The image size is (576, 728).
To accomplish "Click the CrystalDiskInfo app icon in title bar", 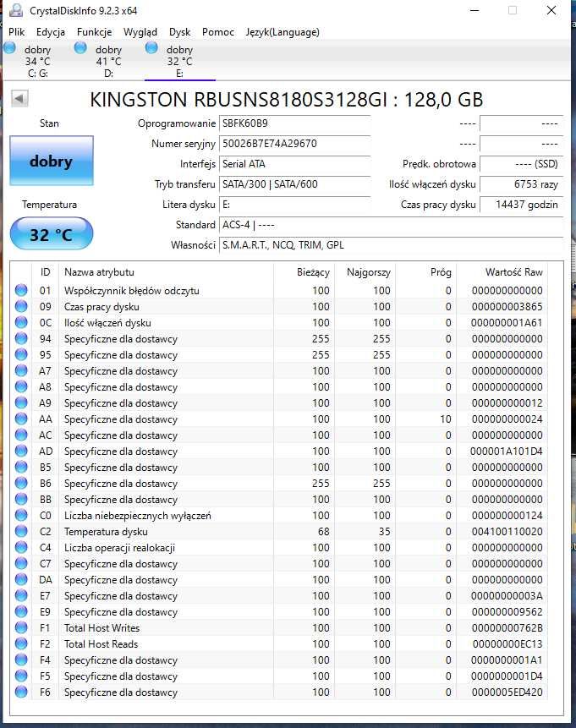I will (x=16, y=10).
